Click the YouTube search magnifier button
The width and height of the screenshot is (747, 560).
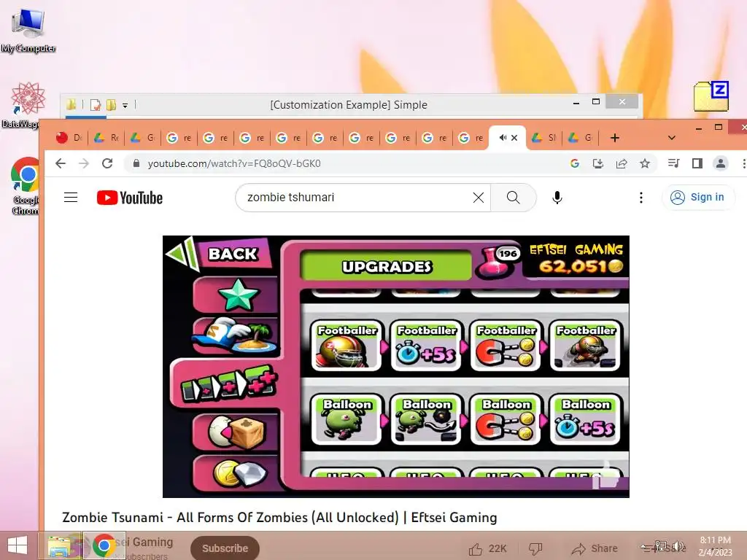(x=513, y=197)
